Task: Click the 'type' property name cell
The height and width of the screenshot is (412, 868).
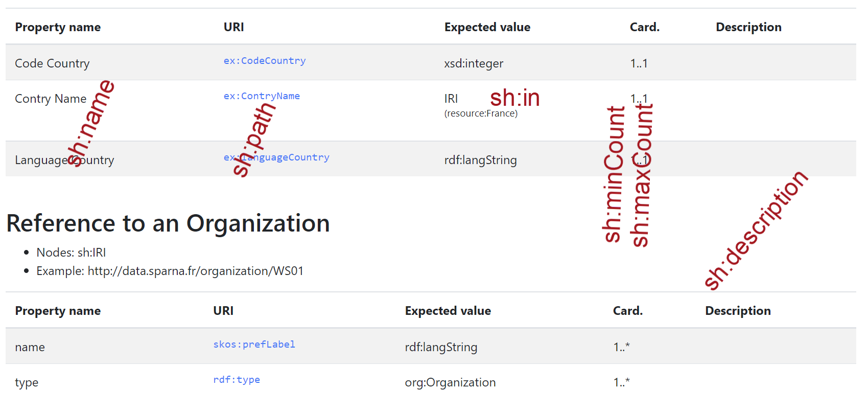Action: tap(27, 382)
